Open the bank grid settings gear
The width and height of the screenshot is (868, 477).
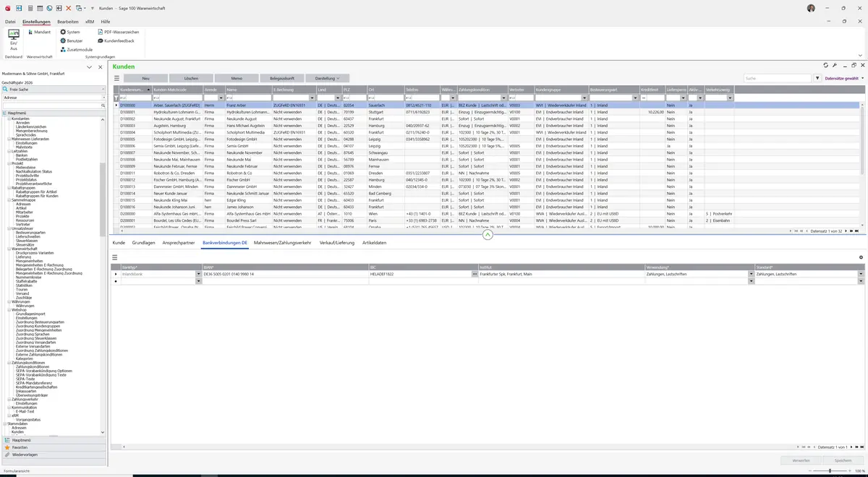coord(861,257)
